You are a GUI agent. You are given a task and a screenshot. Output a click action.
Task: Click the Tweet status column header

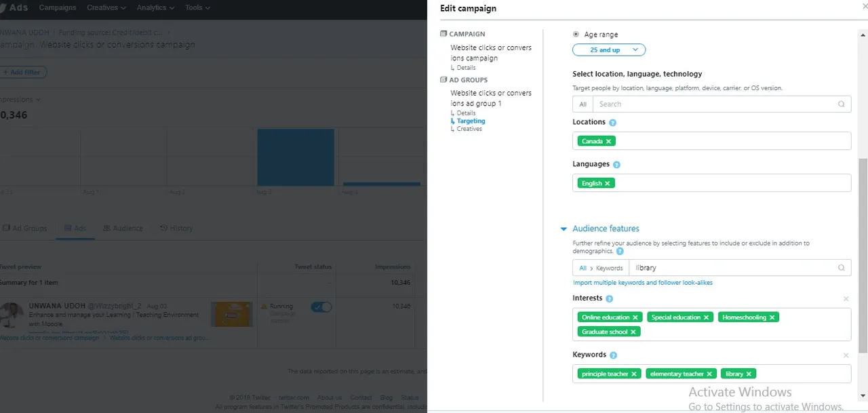pos(313,267)
